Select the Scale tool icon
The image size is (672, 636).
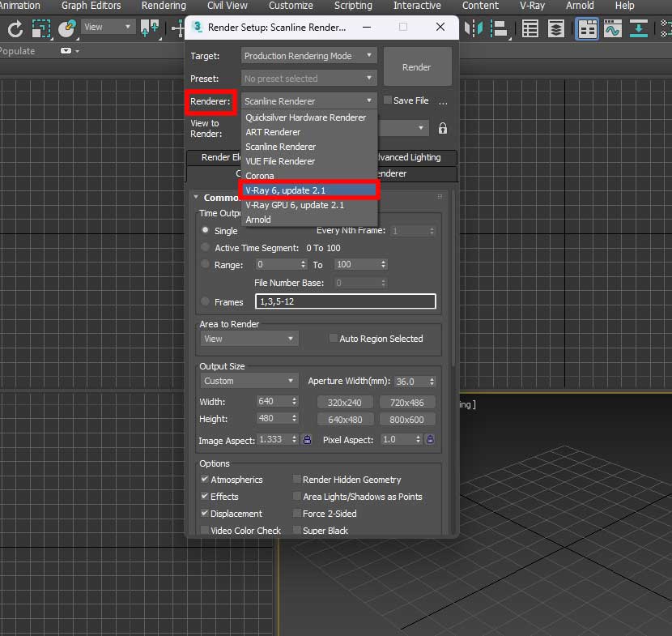tap(41, 28)
